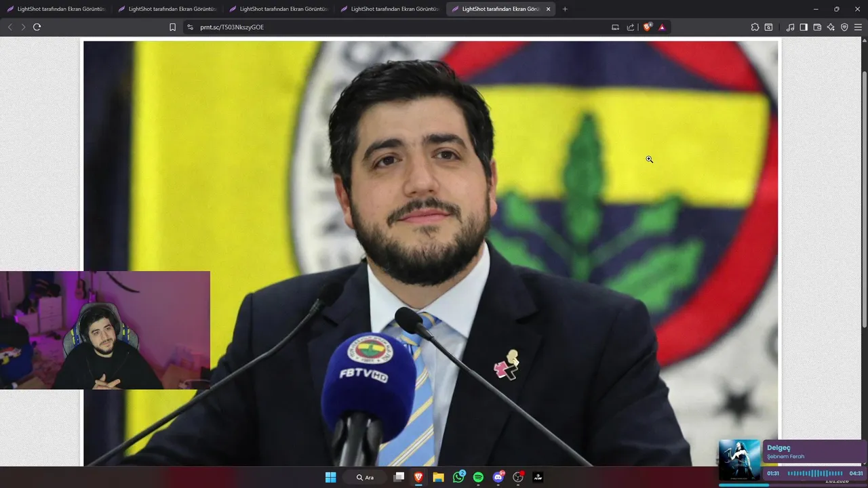Switch to the first LightShot tab

coord(56,9)
